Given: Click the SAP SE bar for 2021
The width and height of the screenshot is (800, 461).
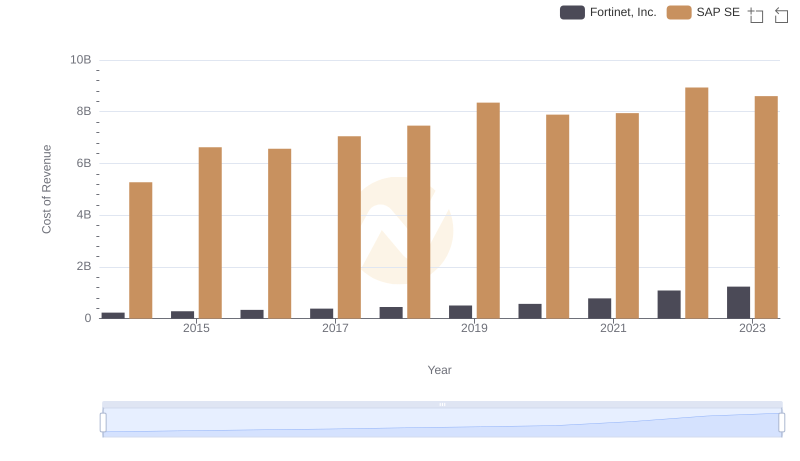Looking at the screenshot, I should click(627, 216).
